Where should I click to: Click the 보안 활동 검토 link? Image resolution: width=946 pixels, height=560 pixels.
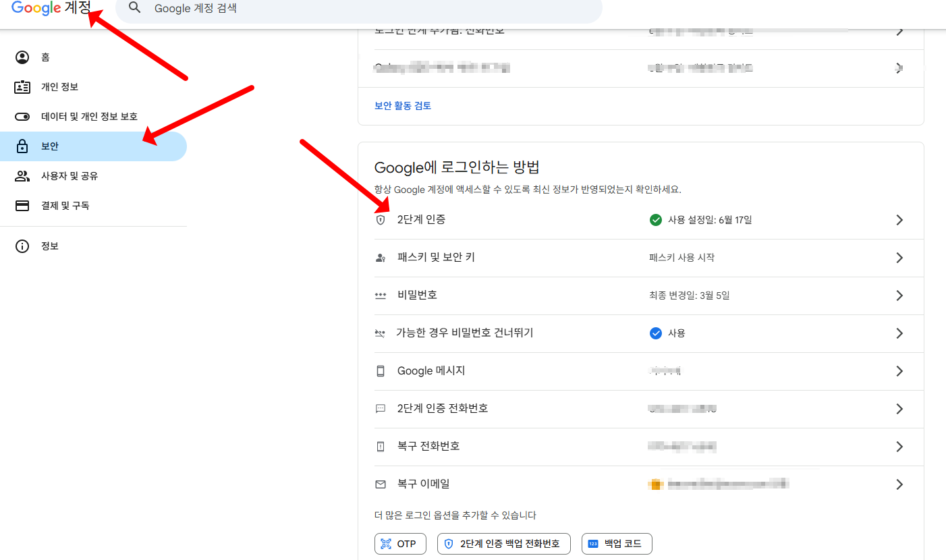tap(403, 106)
